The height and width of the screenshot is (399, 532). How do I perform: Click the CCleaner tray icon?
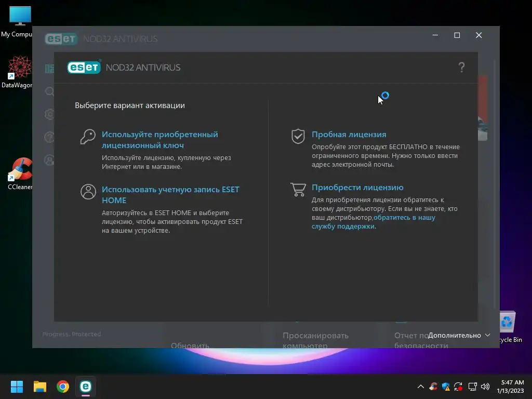433,387
